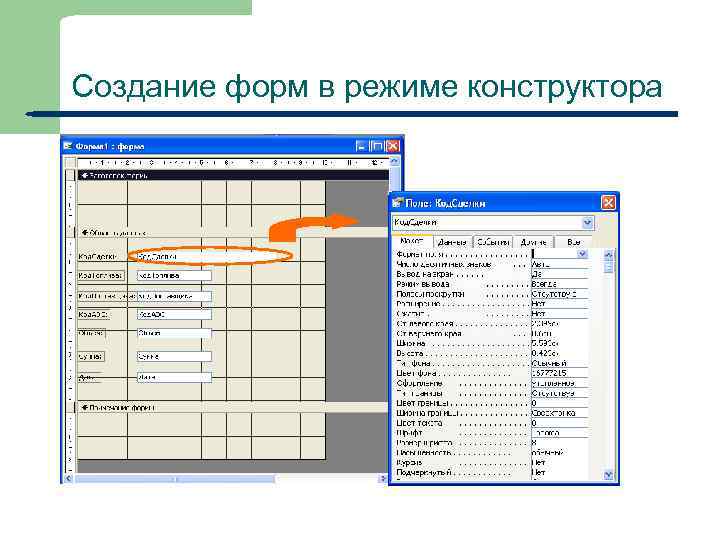The height and width of the screenshot is (540, 720).
Task: Click the left arrow of the form's horizontal scrollbar
Action: pyautogui.click(x=69, y=478)
